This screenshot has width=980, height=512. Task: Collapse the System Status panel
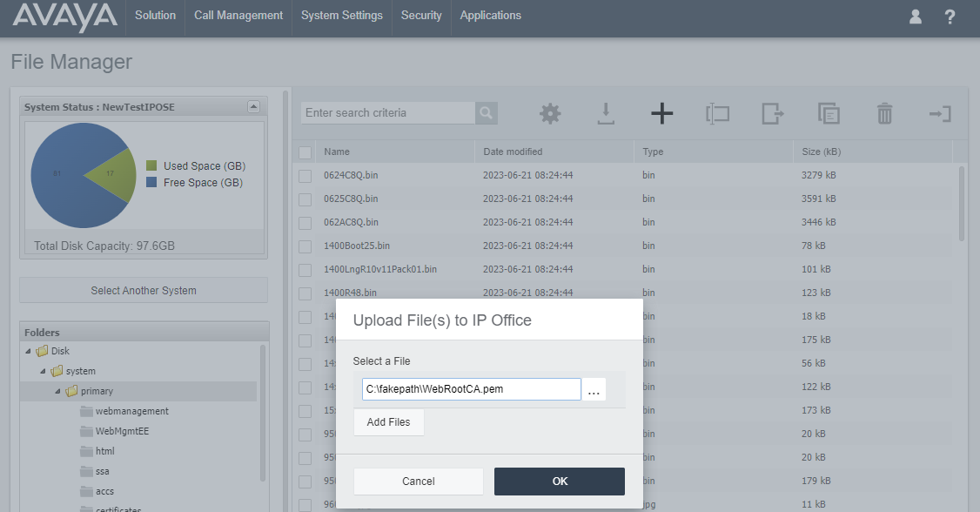(253, 106)
